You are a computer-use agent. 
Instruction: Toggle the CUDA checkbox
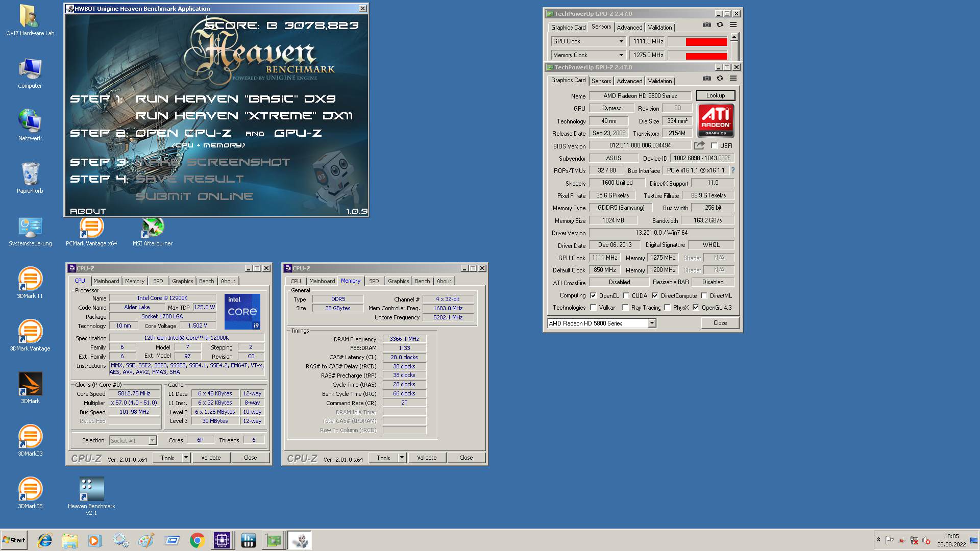tap(626, 295)
